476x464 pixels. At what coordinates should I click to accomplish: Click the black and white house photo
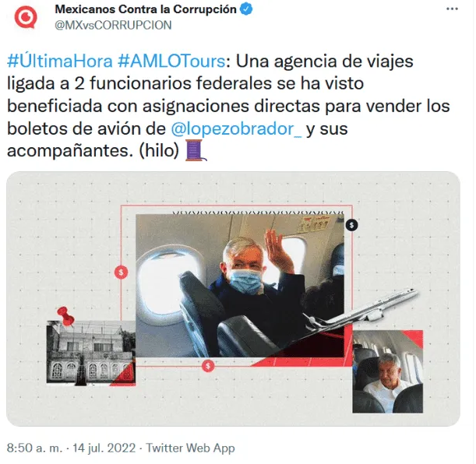coord(91,353)
